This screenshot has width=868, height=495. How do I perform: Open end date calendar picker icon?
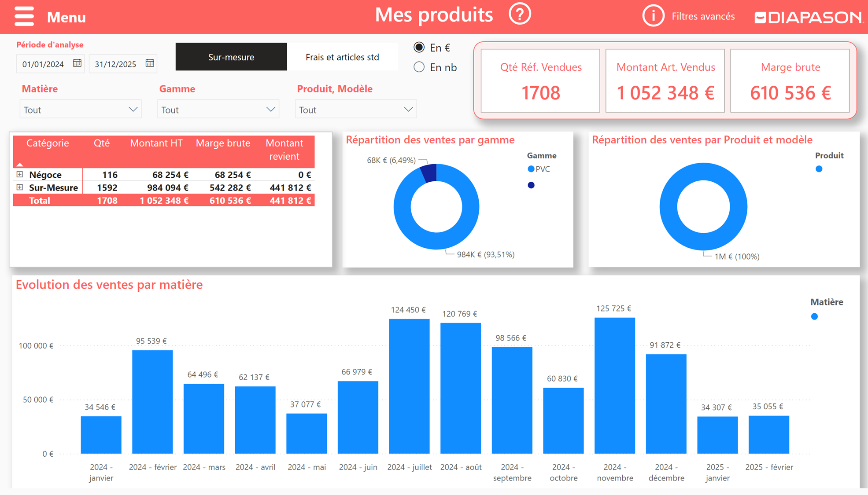point(150,63)
